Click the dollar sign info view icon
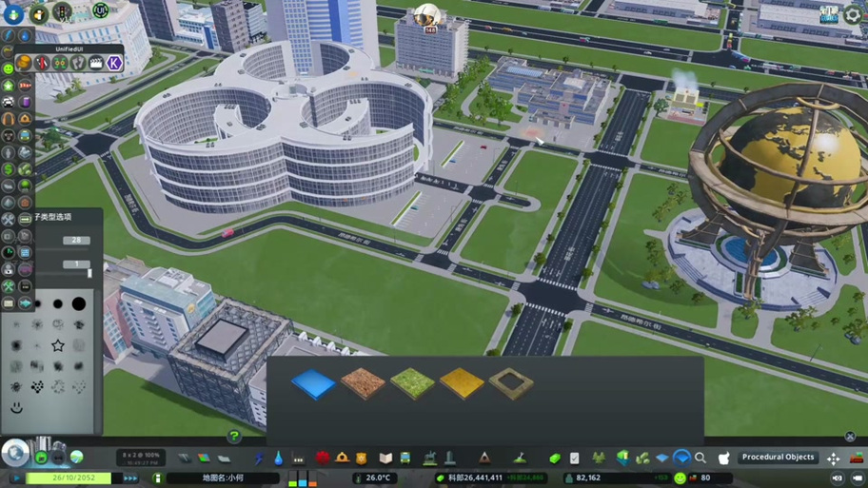868x488 pixels. coord(9,168)
